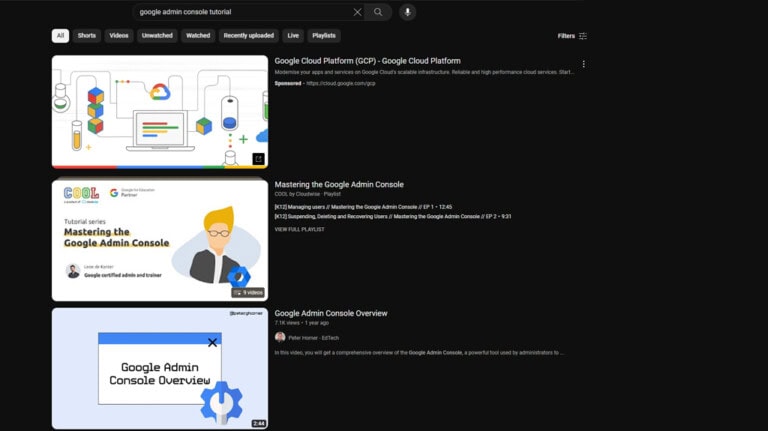Open the cloud.google.com/gcp URL link
Screen dimensions: 768x431
[341, 84]
